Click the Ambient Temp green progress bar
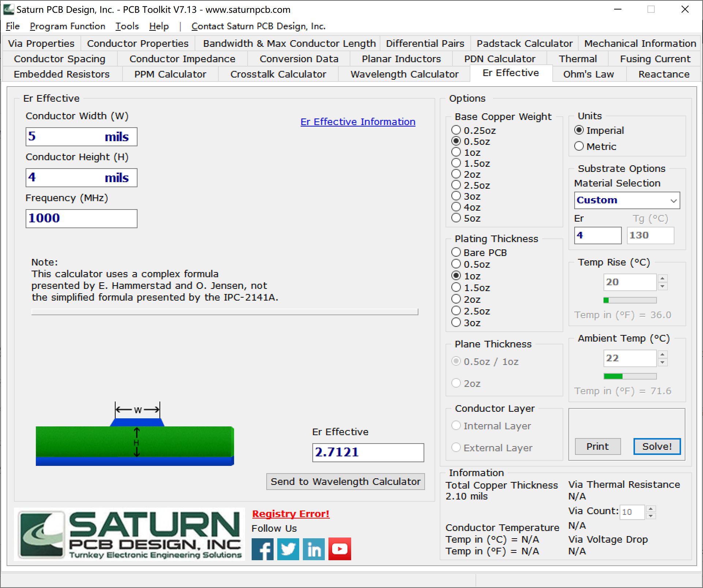This screenshot has width=703, height=588. tap(630, 376)
